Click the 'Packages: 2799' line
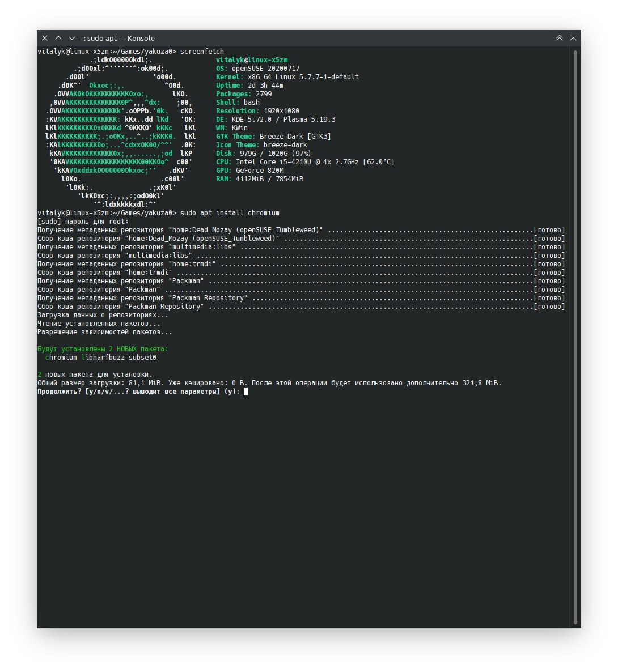The image size is (618, 672). tap(244, 94)
